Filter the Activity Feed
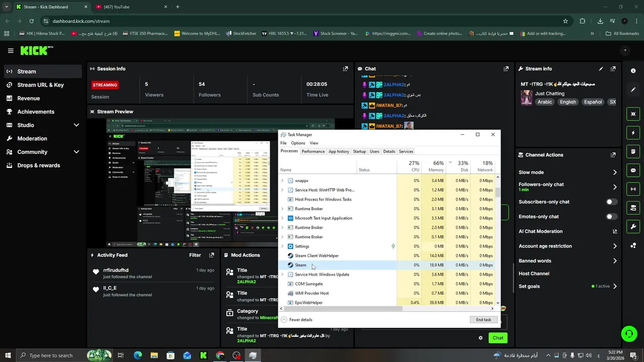644x362 pixels. pos(195,255)
